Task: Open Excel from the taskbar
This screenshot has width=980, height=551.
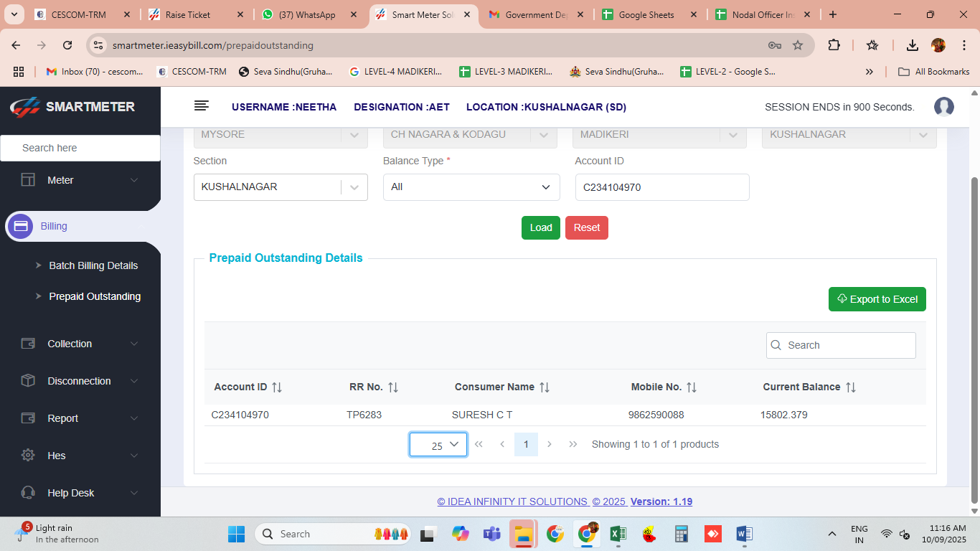Action: pos(618,534)
